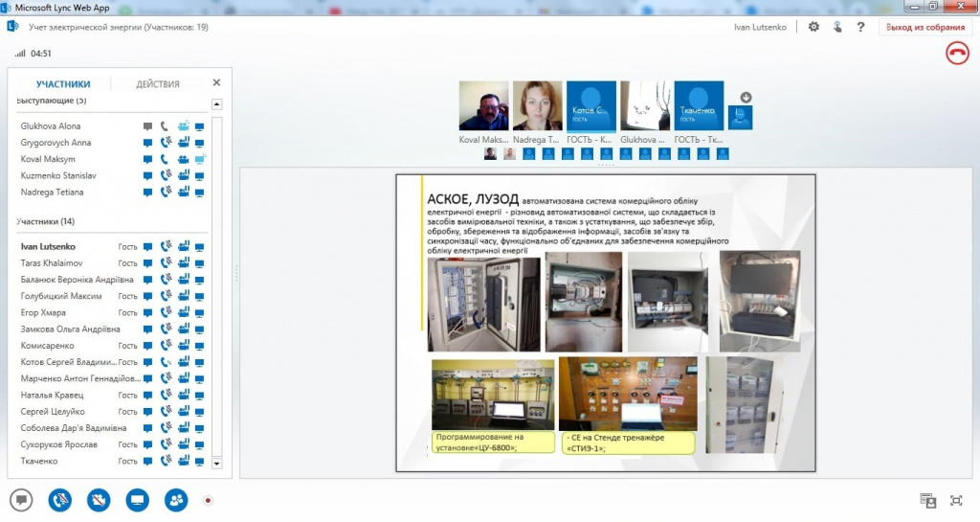
Task: Click participant list scroll down arrow
Action: [217, 464]
